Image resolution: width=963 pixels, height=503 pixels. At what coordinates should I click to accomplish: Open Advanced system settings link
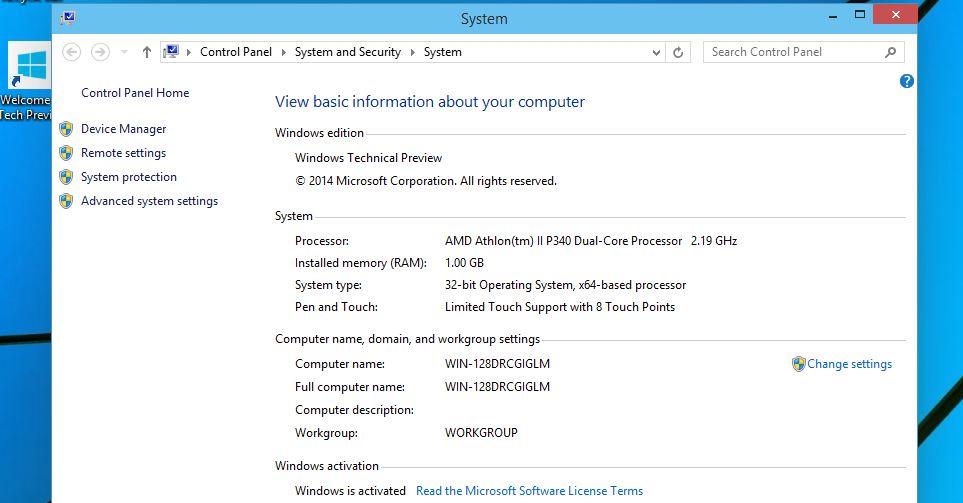point(149,201)
